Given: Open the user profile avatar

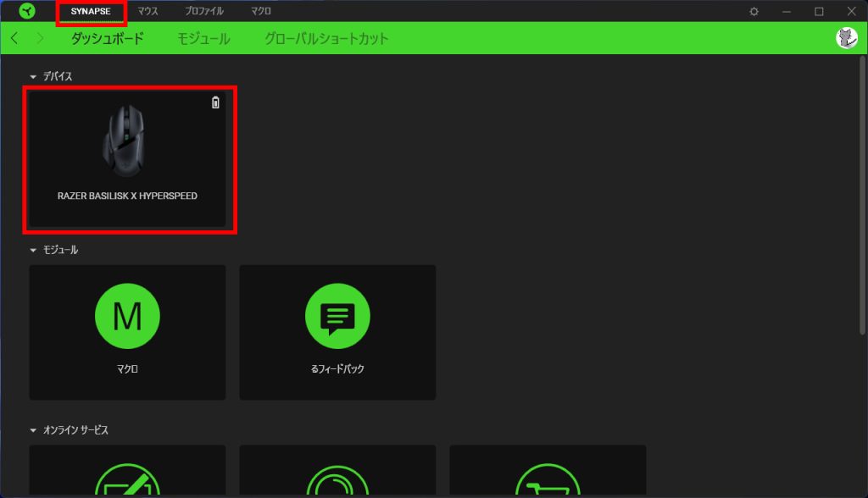Looking at the screenshot, I should coord(847,38).
